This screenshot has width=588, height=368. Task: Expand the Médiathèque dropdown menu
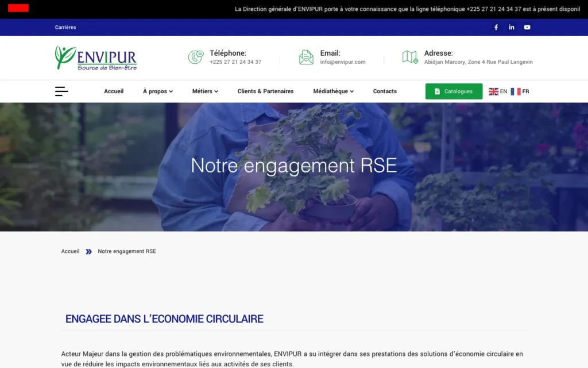(x=334, y=91)
